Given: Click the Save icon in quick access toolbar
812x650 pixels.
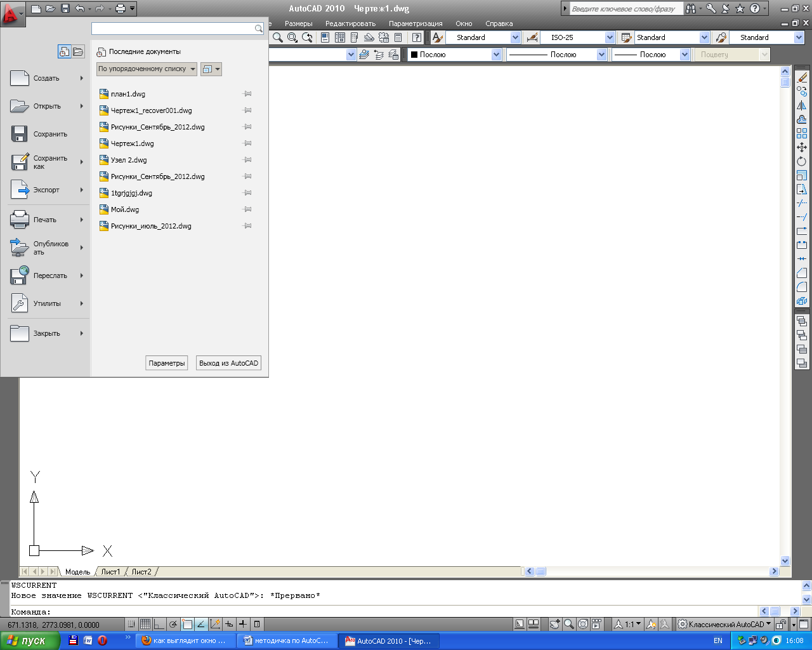Looking at the screenshot, I should pos(65,9).
